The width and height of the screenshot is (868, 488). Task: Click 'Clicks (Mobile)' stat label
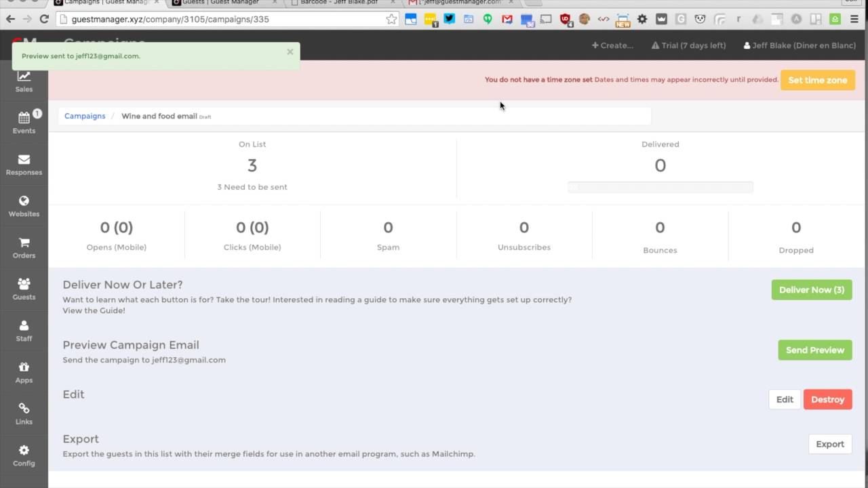[x=252, y=247]
